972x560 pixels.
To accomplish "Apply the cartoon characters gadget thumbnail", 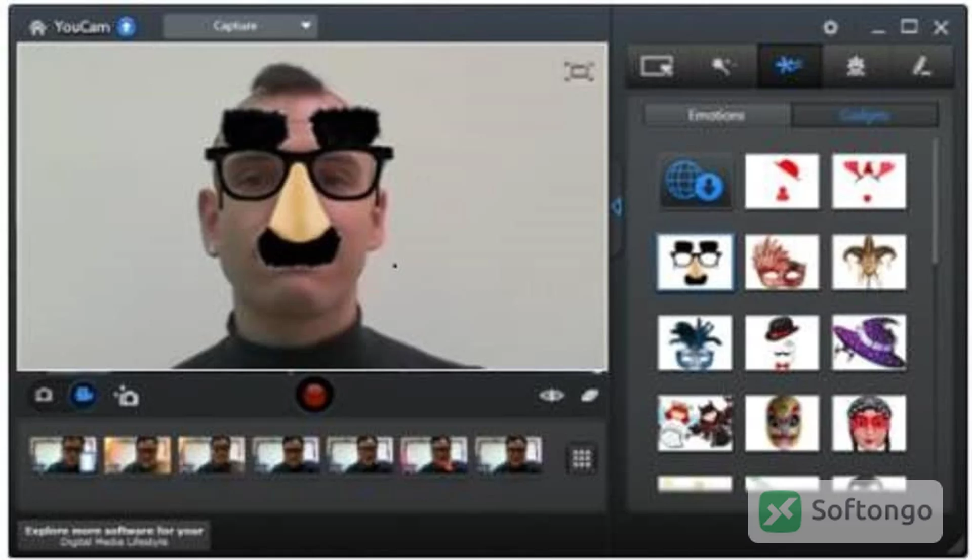I will 695,423.
